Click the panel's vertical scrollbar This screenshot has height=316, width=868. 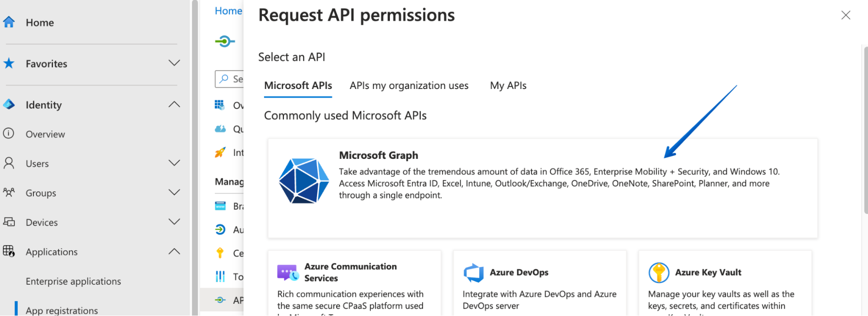point(865,130)
